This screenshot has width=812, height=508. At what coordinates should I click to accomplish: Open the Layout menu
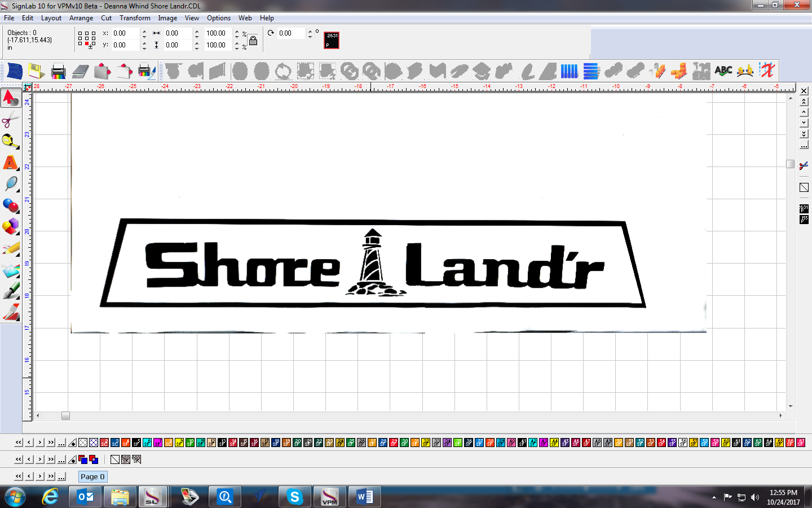(x=51, y=18)
